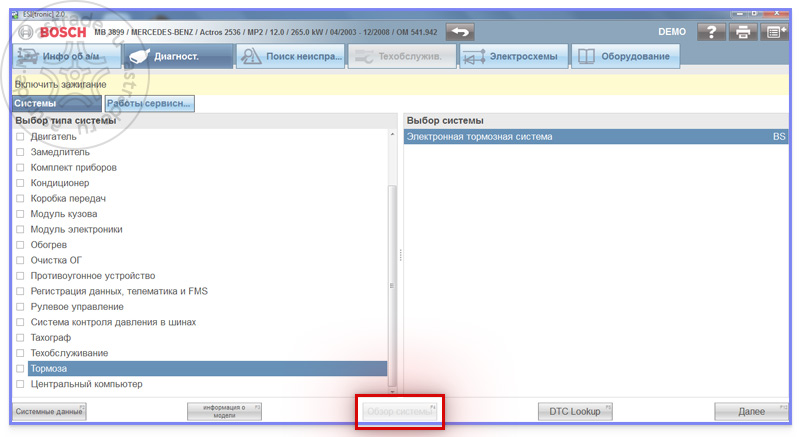The image size is (799, 437).
Task: Click the scroll down arrow of system list
Action: 392,391
